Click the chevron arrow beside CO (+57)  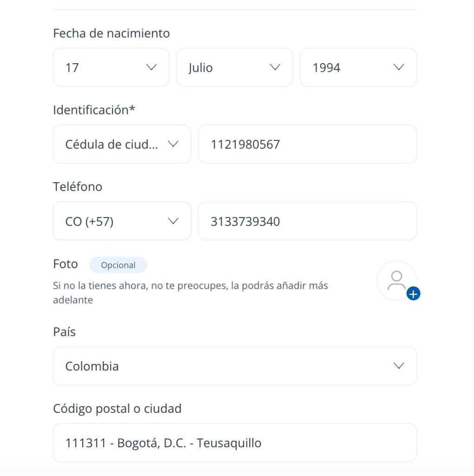click(x=173, y=221)
